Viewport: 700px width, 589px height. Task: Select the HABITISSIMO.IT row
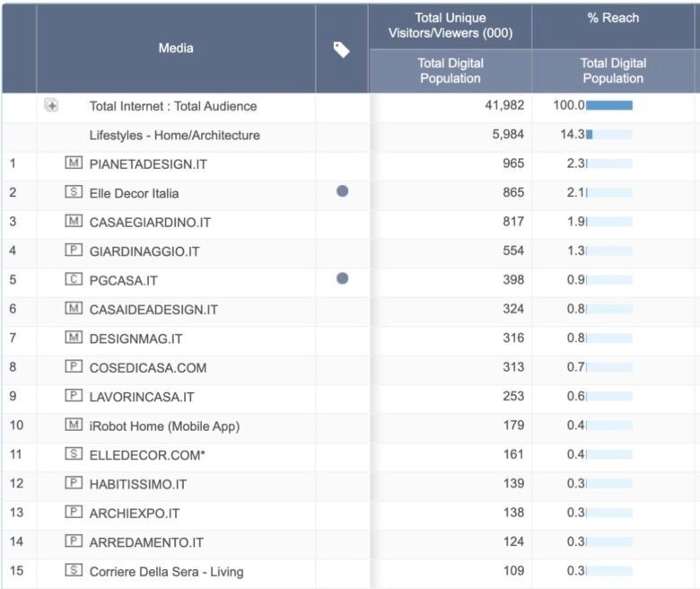[350, 484]
